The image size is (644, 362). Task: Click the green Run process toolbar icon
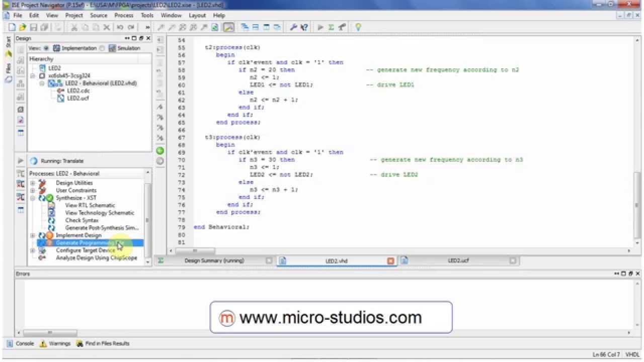[320, 27]
